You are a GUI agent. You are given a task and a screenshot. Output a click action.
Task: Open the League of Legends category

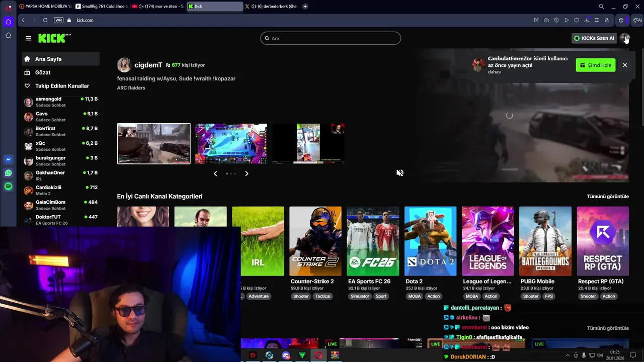point(488,241)
